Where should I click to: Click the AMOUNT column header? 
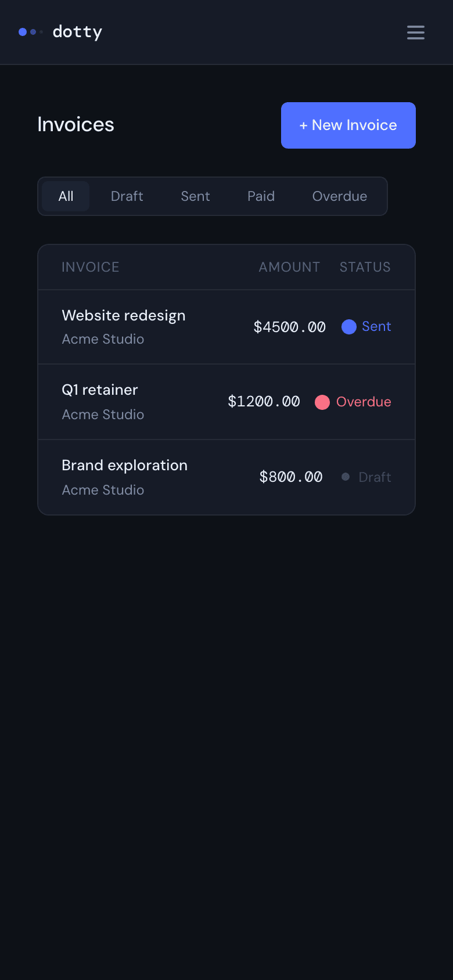click(x=289, y=267)
